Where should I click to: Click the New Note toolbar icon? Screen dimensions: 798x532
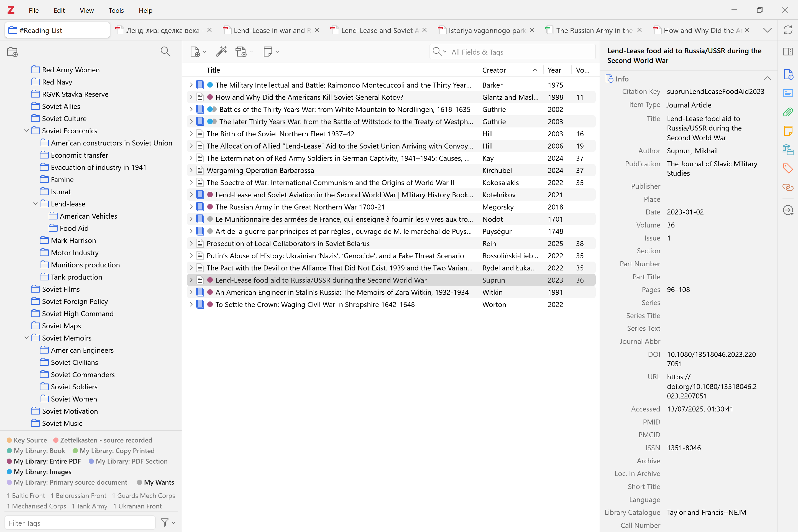268,52
